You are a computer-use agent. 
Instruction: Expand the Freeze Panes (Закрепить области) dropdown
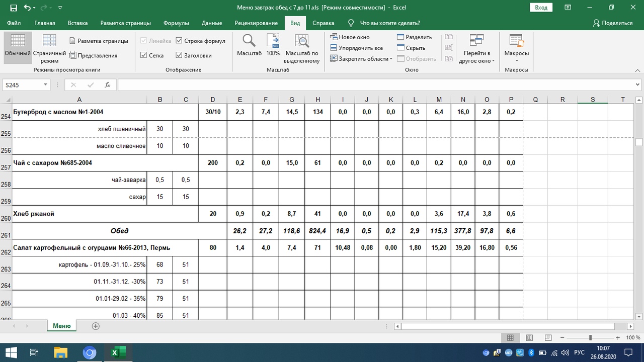pyautogui.click(x=361, y=59)
